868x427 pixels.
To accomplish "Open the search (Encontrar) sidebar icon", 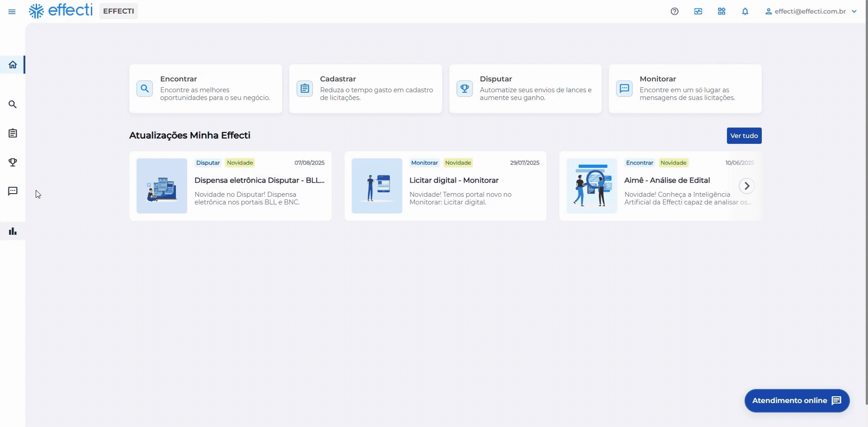I will coord(13,104).
